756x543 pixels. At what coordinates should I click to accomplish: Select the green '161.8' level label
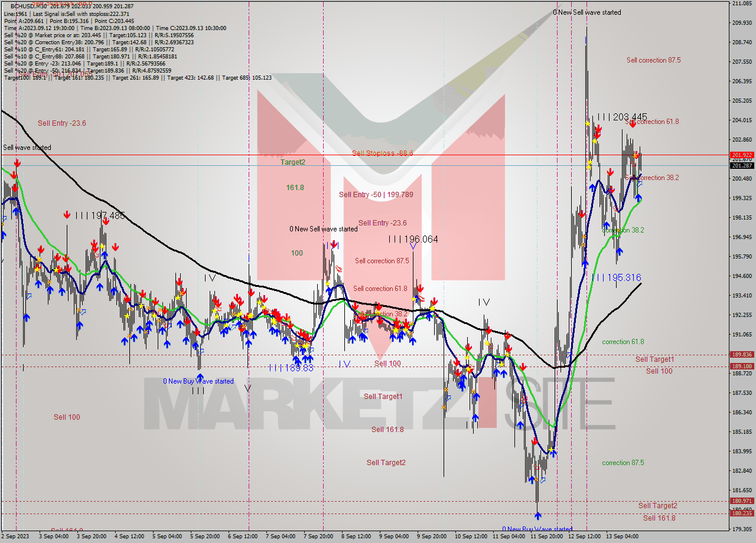(x=295, y=187)
